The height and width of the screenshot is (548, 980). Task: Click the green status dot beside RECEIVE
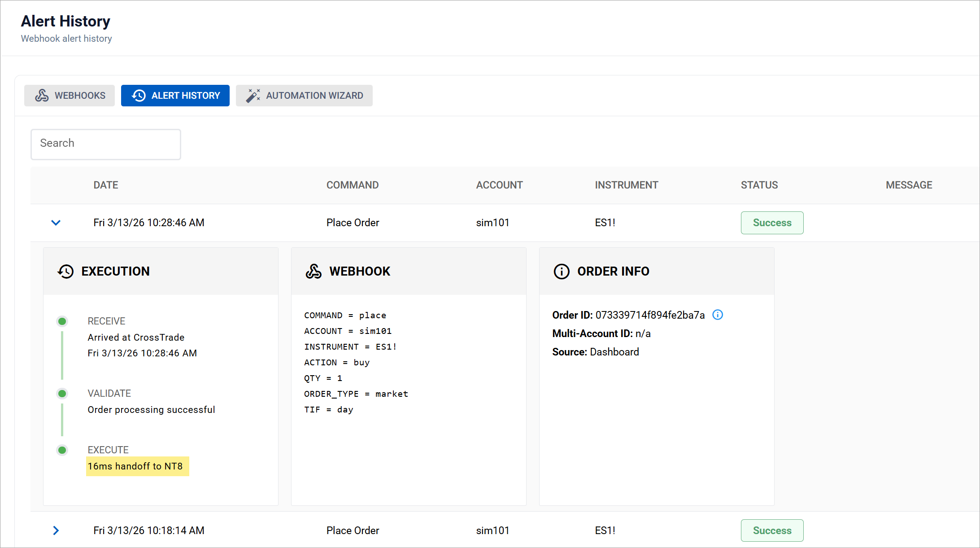pos(62,321)
